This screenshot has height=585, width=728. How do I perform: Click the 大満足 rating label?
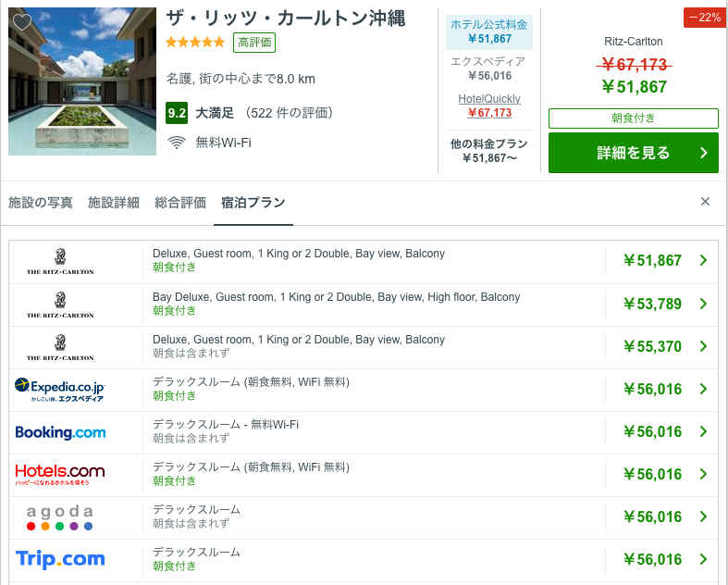tap(215, 113)
